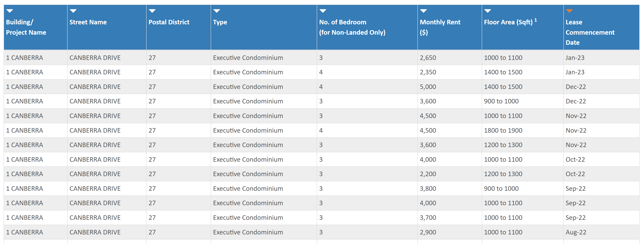The width and height of the screenshot is (644, 244).
Task: Click the Floor Area (Sqft) header text
Action: coord(508,22)
